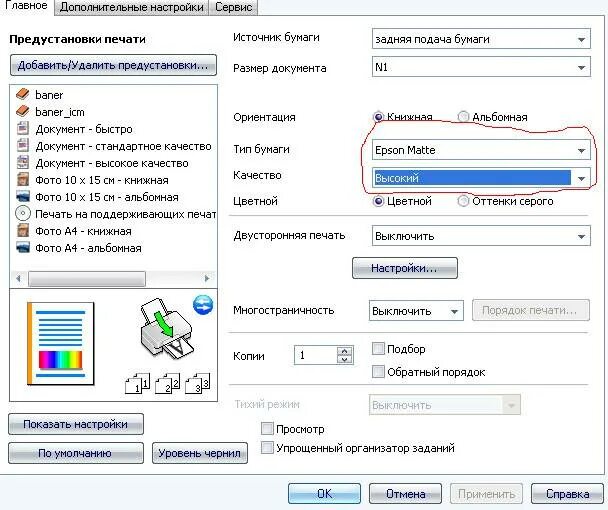Open the 'Качество' dropdown showing Высокий
This screenshot has height=510, width=608.
[481, 178]
